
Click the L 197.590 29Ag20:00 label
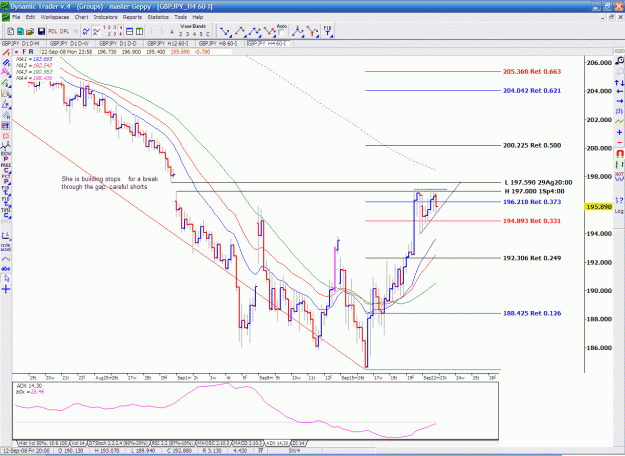pyautogui.click(x=538, y=183)
